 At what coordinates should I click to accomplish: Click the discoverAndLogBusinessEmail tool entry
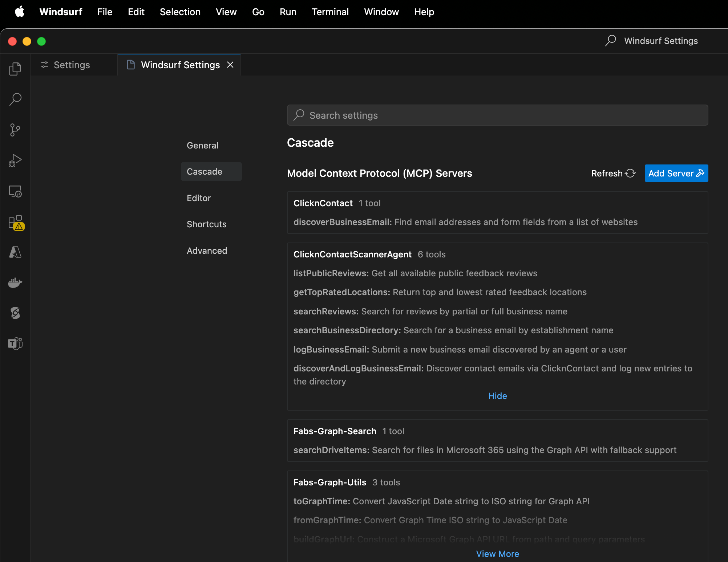coord(493,375)
